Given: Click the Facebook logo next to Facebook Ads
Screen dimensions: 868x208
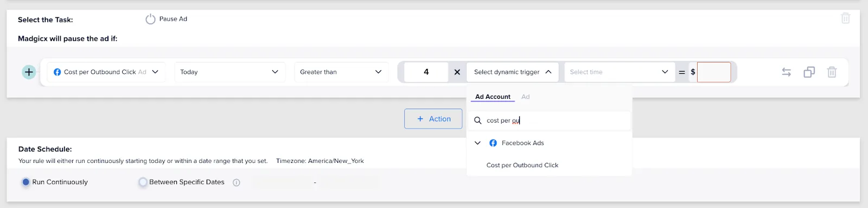Looking at the screenshot, I should 493,143.
